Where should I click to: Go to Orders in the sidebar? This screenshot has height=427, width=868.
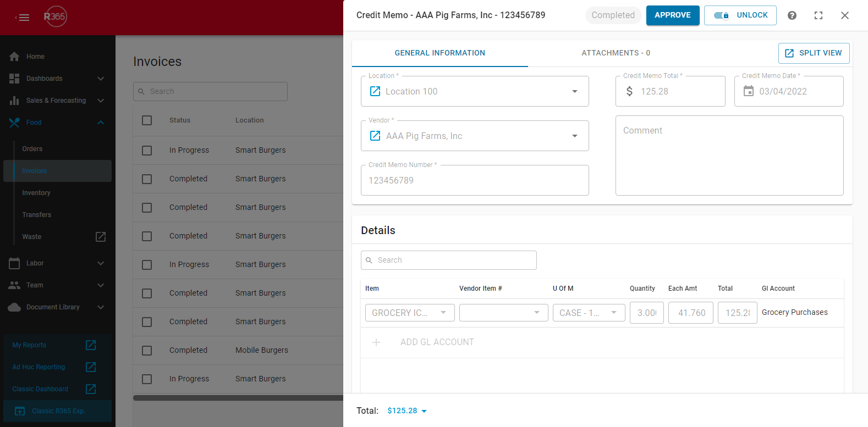point(32,149)
